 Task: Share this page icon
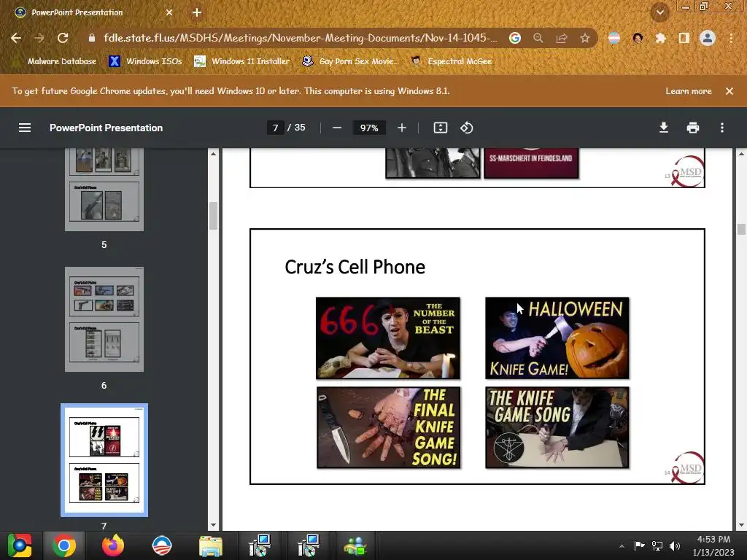[x=561, y=38]
